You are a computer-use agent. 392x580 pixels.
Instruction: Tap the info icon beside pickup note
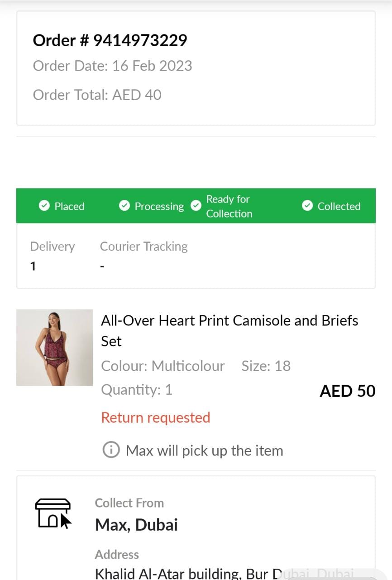tap(111, 450)
